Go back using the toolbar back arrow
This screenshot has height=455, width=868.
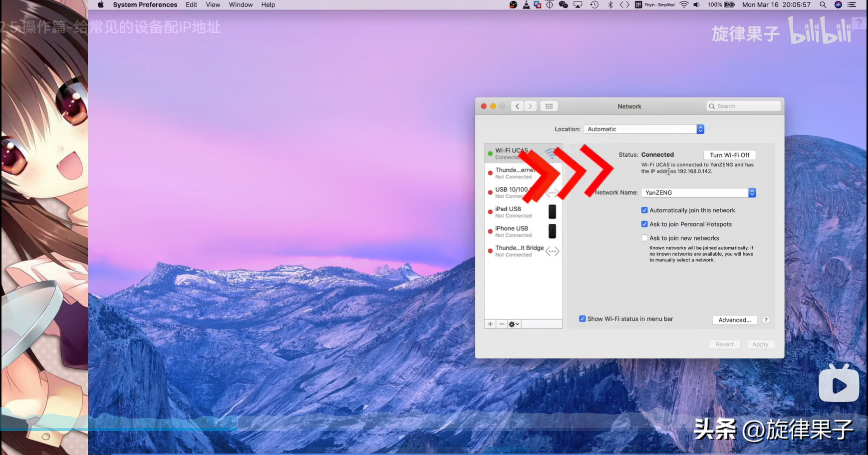[517, 106]
